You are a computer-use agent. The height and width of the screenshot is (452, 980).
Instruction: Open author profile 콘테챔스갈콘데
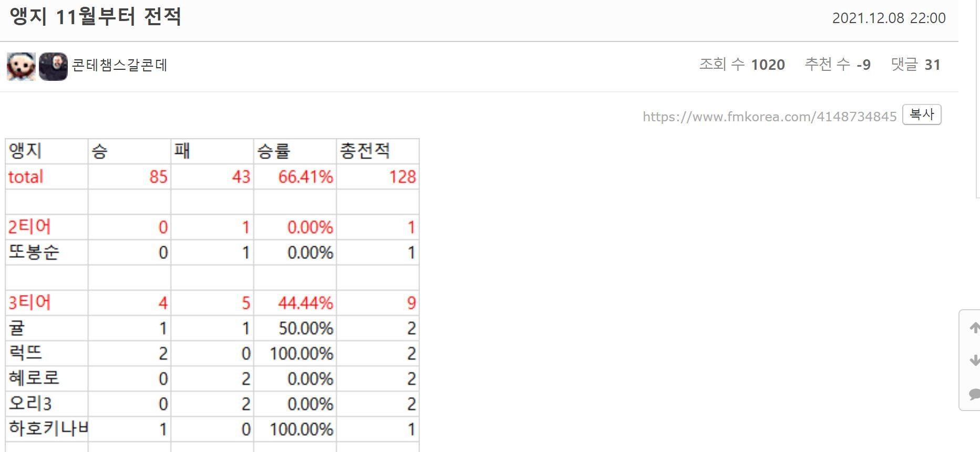click(119, 65)
